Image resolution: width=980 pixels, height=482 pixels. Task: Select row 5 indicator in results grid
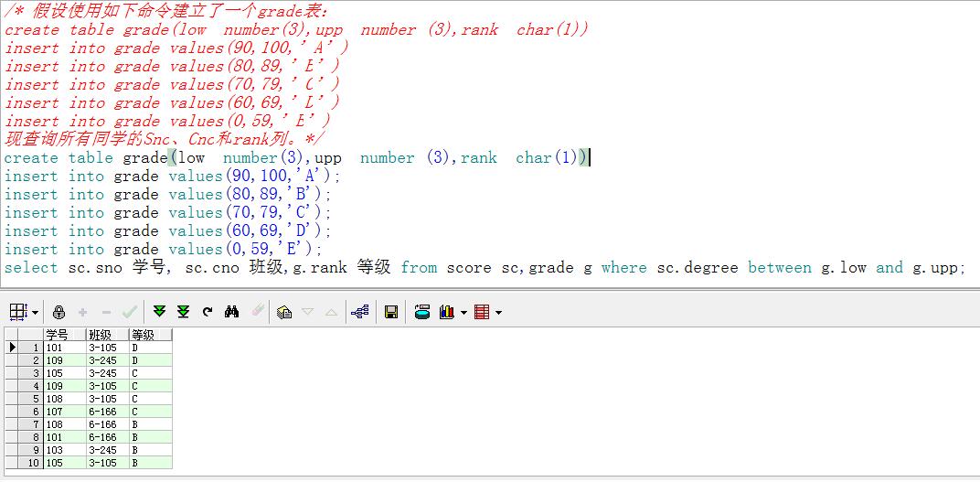point(25,399)
